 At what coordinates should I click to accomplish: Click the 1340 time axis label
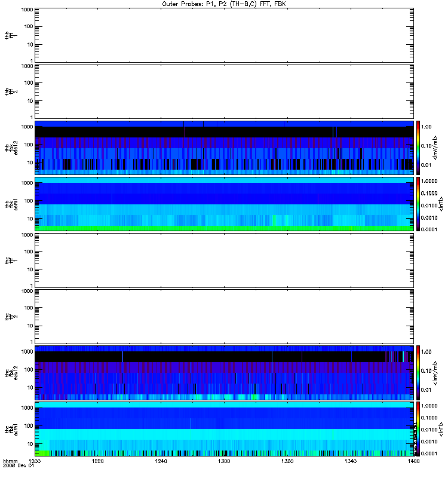click(351, 461)
